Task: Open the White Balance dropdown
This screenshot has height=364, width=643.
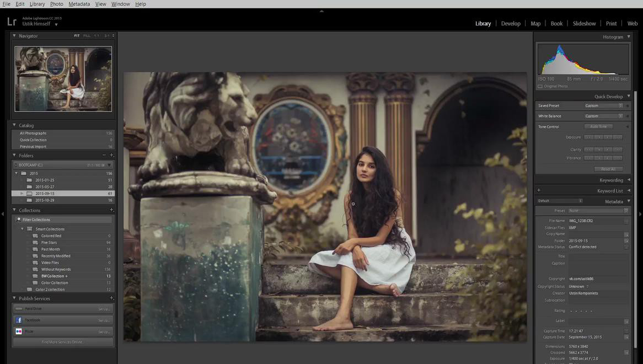Action: point(603,116)
